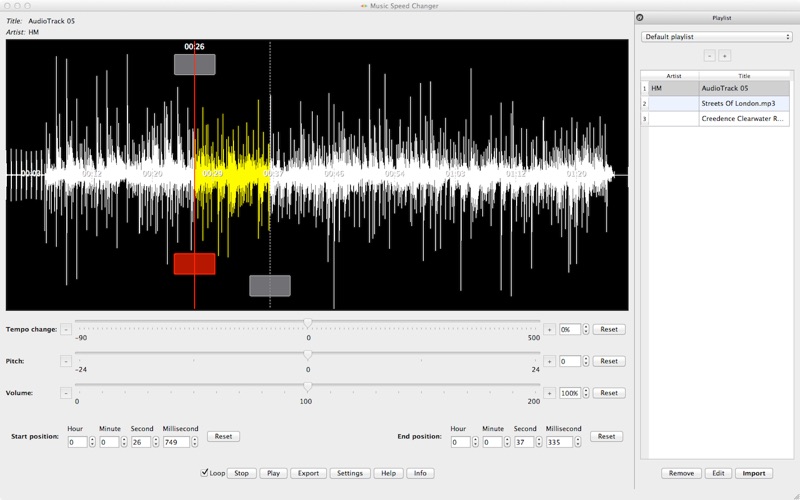
Task: Click the tempo increase plus button
Action: click(548, 329)
